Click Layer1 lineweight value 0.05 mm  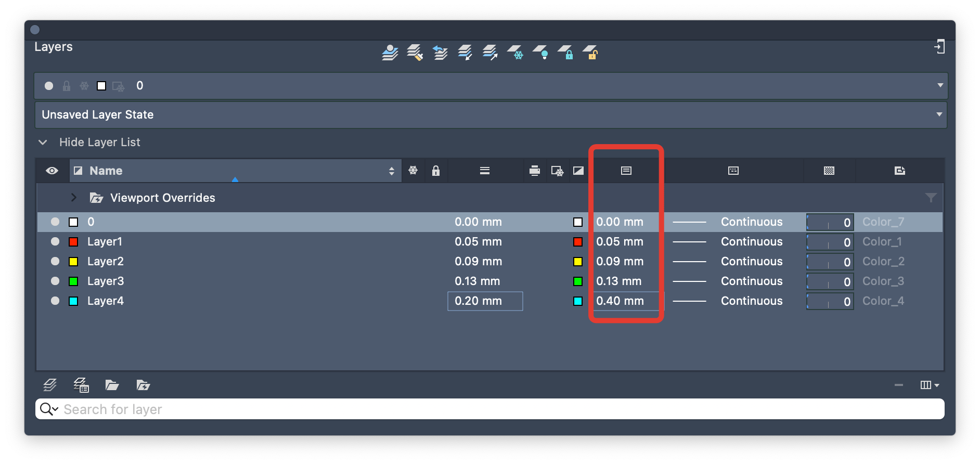click(x=478, y=242)
